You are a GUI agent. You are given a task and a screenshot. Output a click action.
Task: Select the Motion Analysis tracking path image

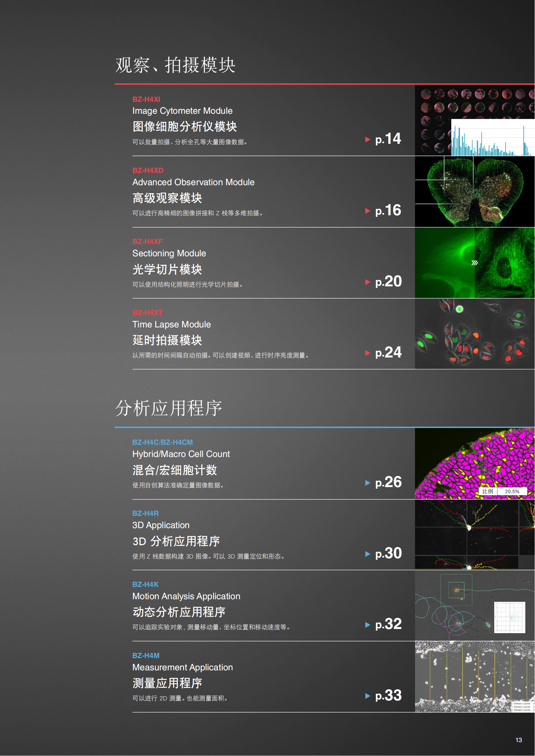pos(475,606)
